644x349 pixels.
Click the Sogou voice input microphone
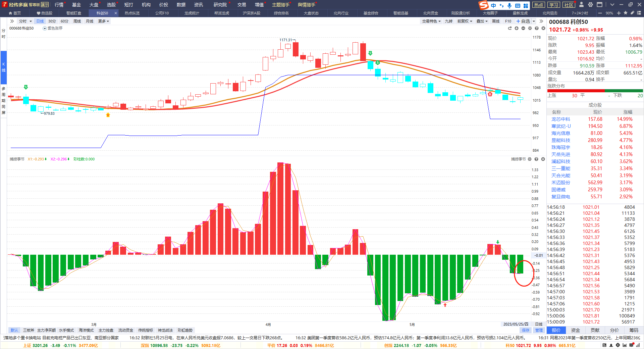click(x=509, y=5)
